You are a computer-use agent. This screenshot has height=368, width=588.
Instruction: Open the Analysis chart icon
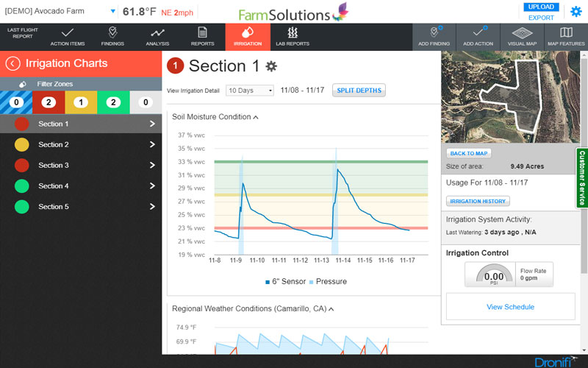[157, 33]
